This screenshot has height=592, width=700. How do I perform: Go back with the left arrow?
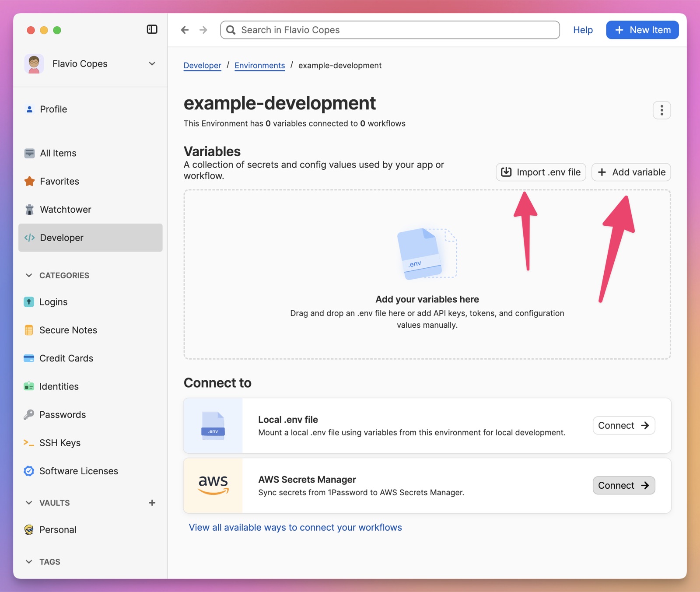(x=185, y=30)
